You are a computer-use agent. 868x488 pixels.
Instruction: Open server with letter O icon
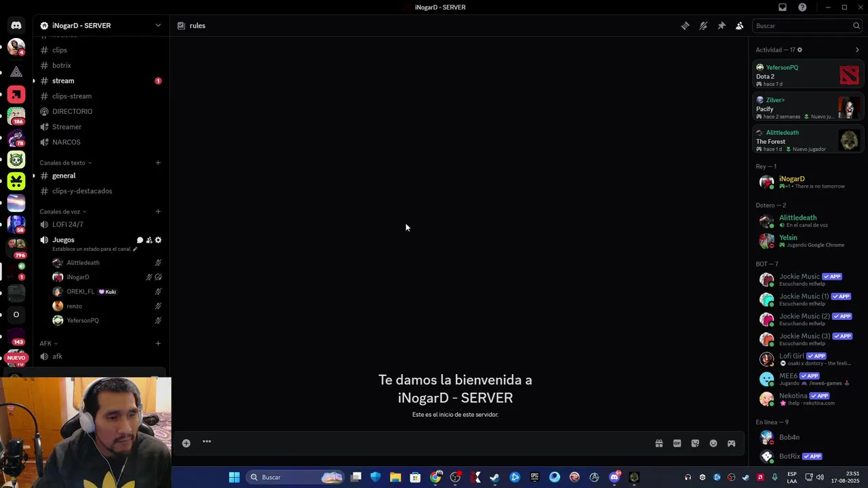pos(16,314)
